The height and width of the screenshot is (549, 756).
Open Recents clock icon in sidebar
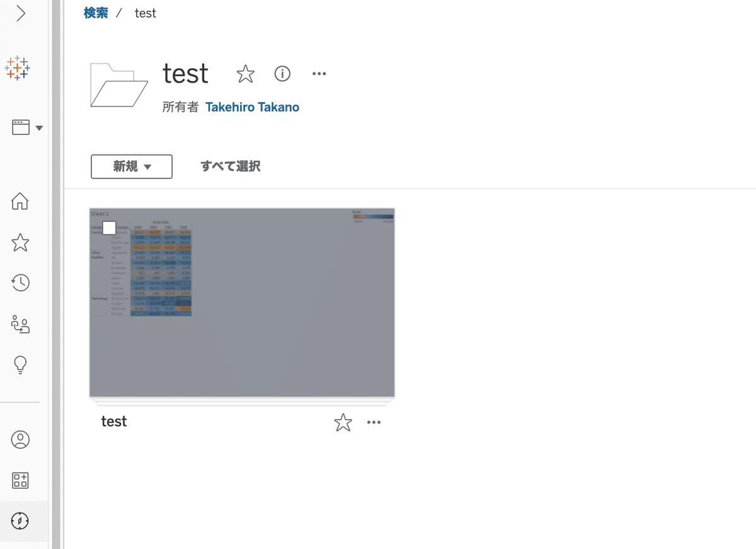pyautogui.click(x=20, y=283)
